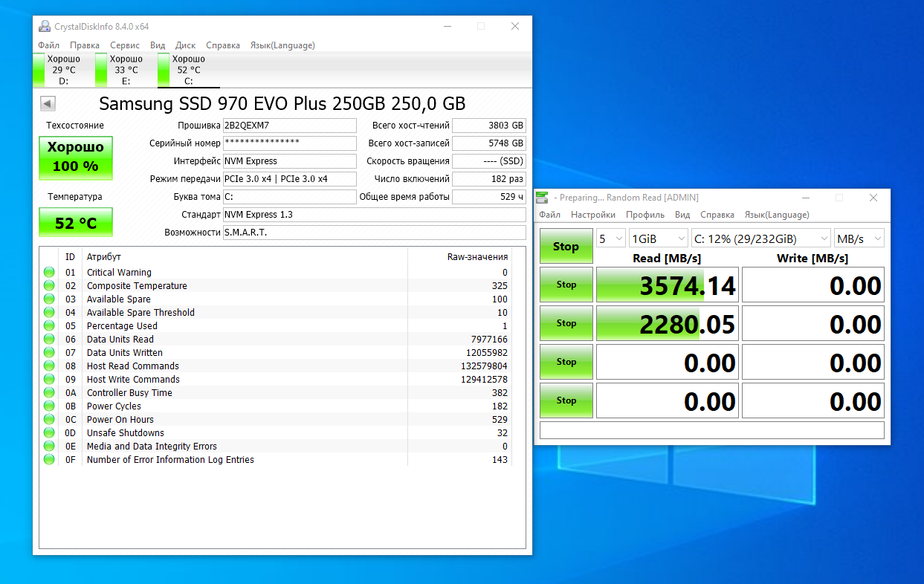Open Файл menu in CrystalDiskInfo
The height and width of the screenshot is (584, 924).
pyautogui.click(x=49, y=45)
